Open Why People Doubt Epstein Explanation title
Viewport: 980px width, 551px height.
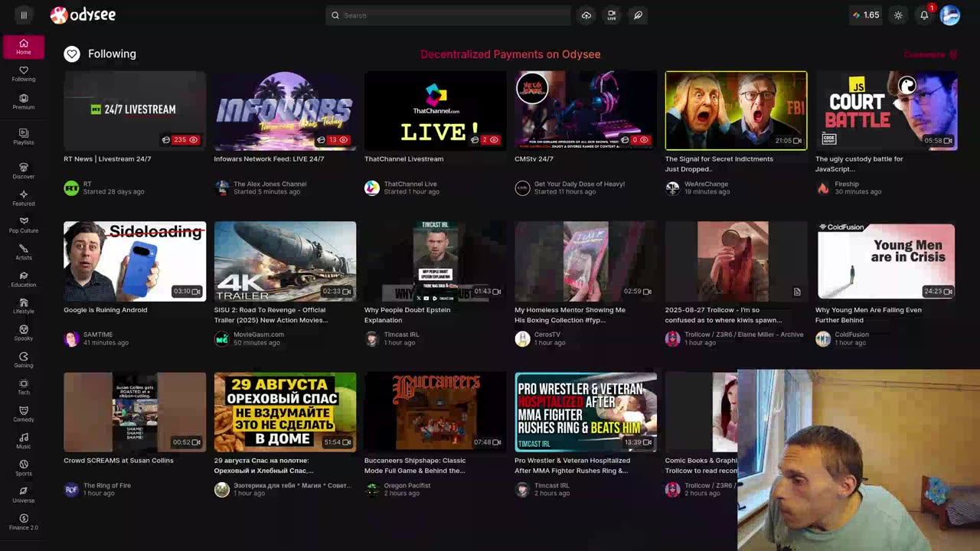coord(407,315)
